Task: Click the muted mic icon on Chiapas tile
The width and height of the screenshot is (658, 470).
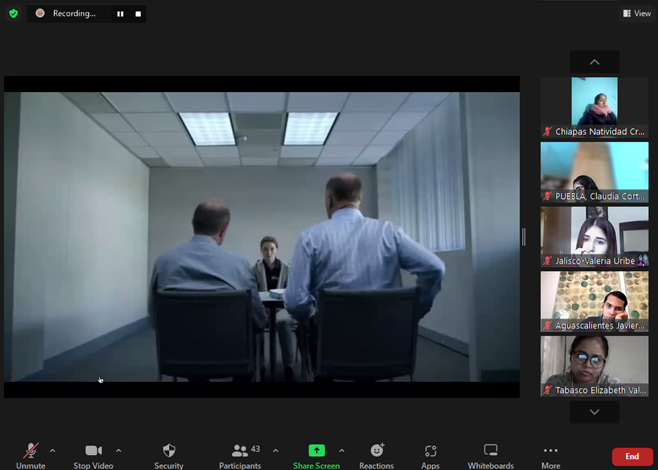Action: (x=547, y=131)
